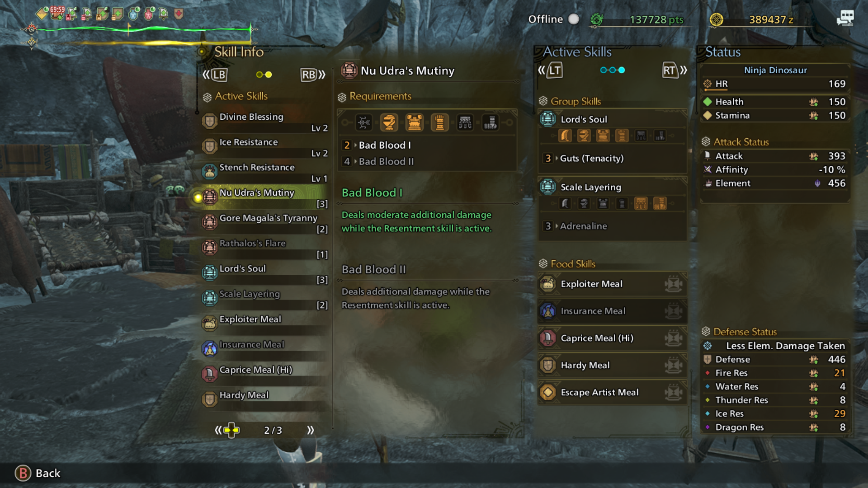Click the Back button
Screen dimensions: 868x488
(38, 473)
